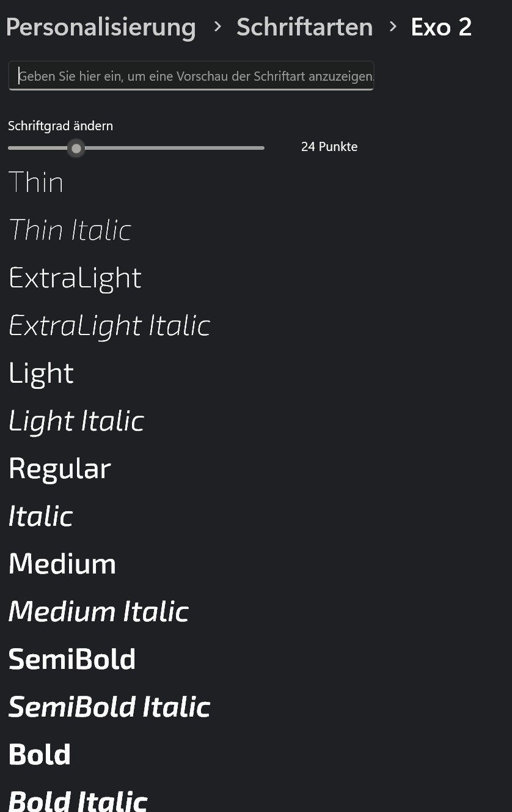Click the chevron between Schriftarten and Exo 2
Image resolution: width=512 pixels, height=812 pixels.
393,27
